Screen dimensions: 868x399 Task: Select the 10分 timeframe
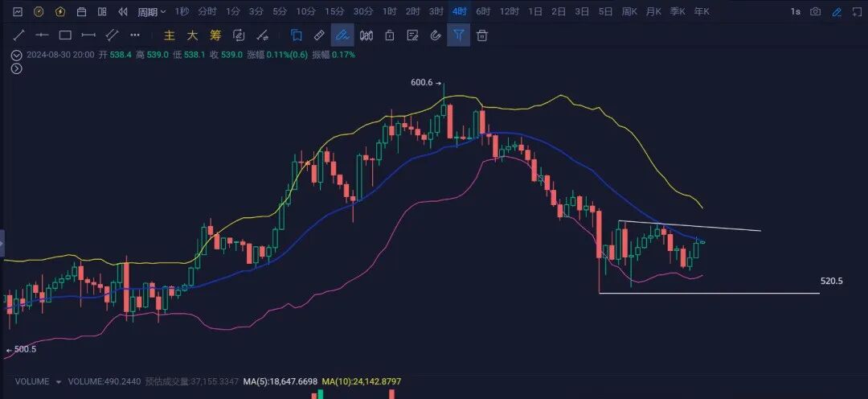click(x=305, y=11)
